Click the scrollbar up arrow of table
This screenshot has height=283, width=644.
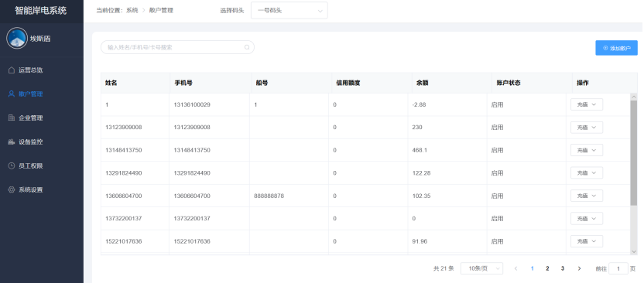tap(634, 97)
